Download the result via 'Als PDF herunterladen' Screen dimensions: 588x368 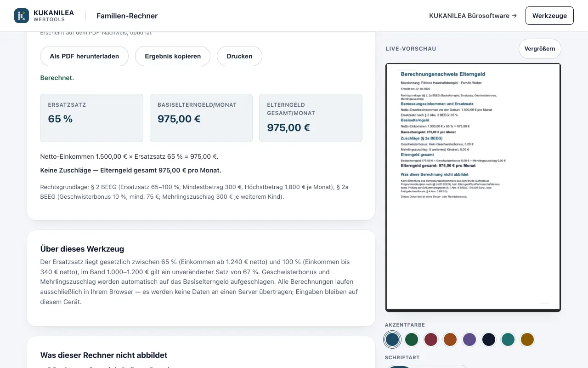[85, 56]
